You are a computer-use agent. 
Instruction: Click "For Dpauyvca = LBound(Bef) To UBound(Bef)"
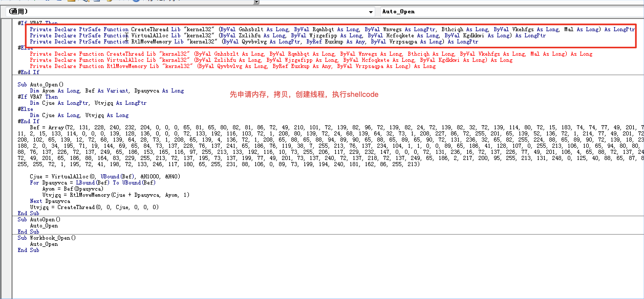point(93,183)
